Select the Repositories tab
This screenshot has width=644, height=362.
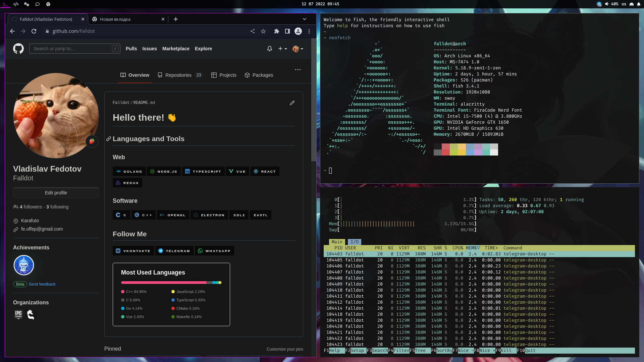point(180,75)
